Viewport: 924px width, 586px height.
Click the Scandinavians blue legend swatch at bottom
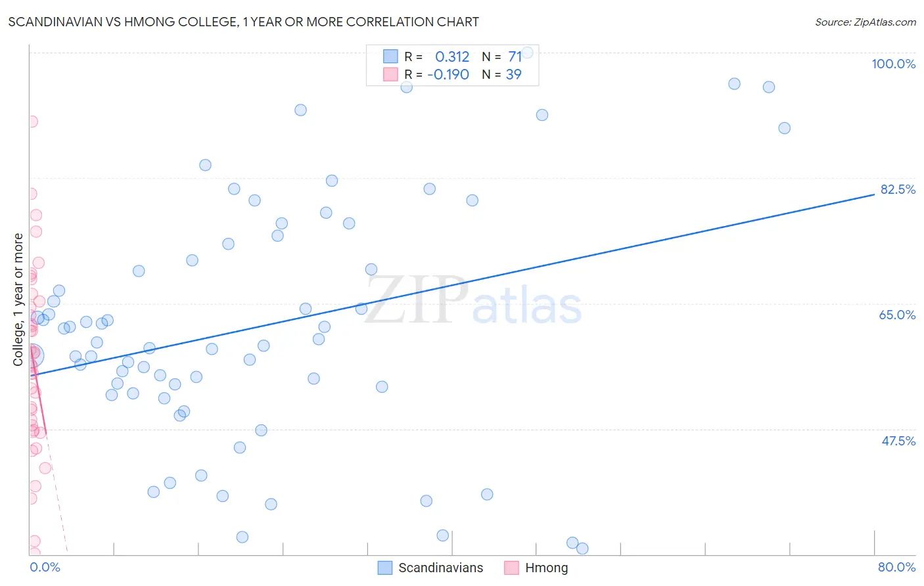385,568
